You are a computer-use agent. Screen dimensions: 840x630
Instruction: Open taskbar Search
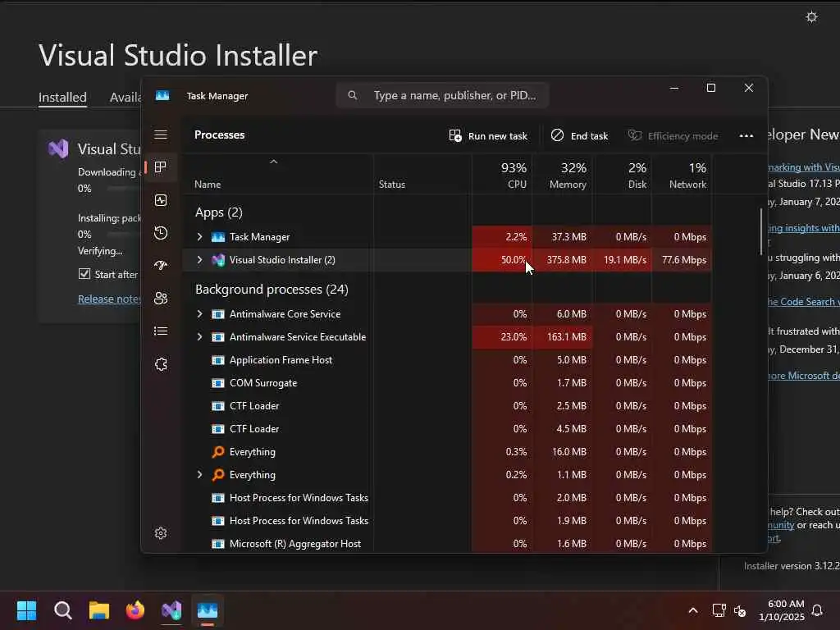click(62, 610)
